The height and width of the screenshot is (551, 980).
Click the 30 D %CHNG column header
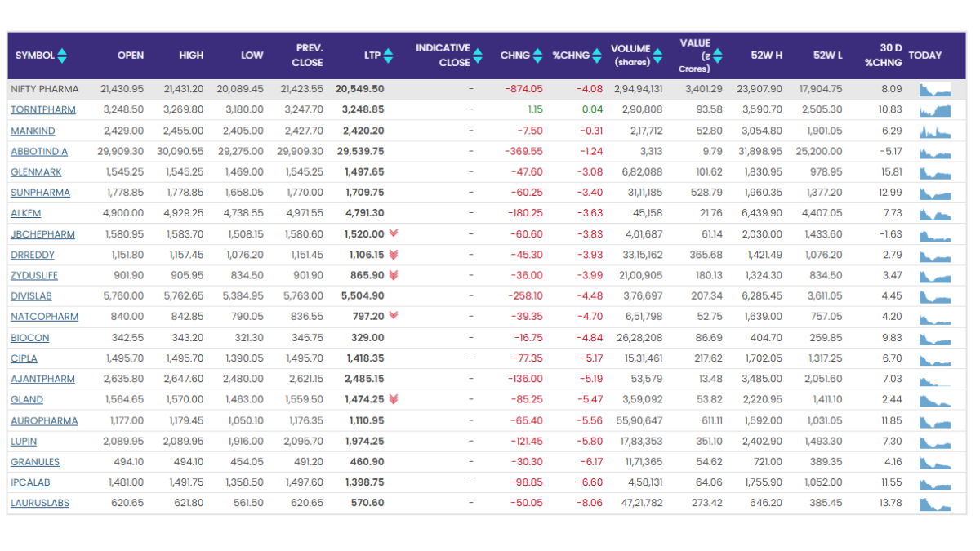pos(884,56)
